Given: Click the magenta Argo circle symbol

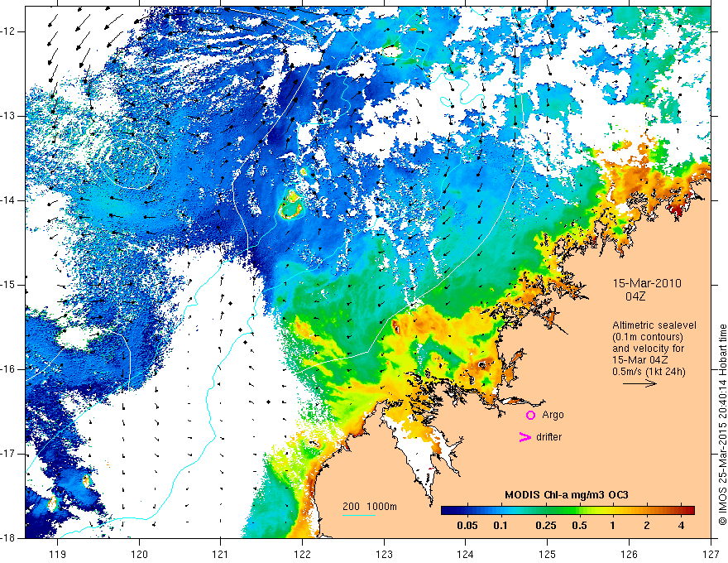Looking at the screenshot, I should pos(530,415).
